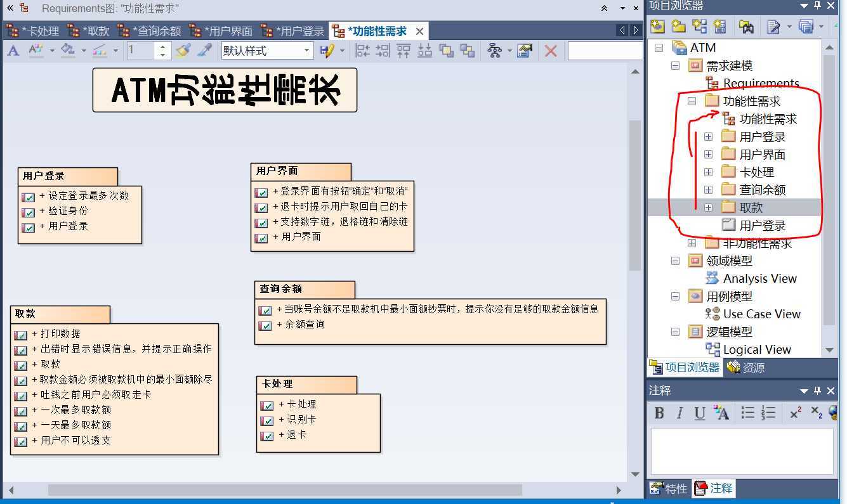The height and width of the screenshot is (504, 847).
Task: Select Logical View in the project tree
Action: pyautogui.click(x=757, y=349)
